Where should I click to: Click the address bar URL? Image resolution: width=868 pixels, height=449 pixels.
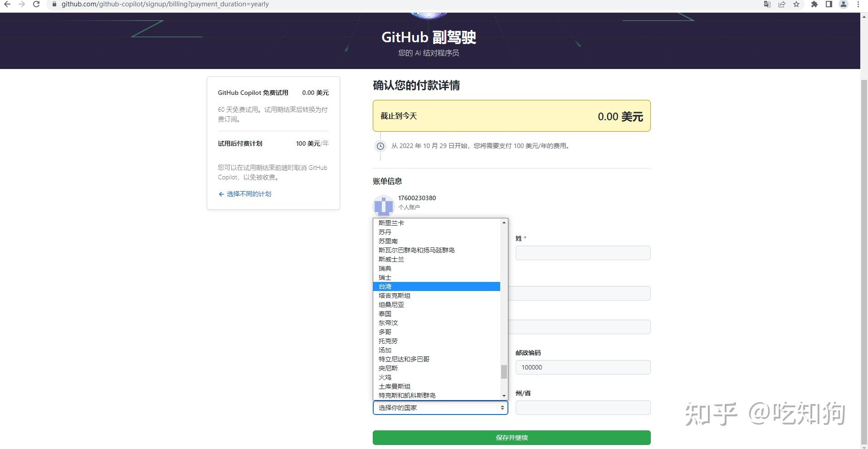click(165, 4)
